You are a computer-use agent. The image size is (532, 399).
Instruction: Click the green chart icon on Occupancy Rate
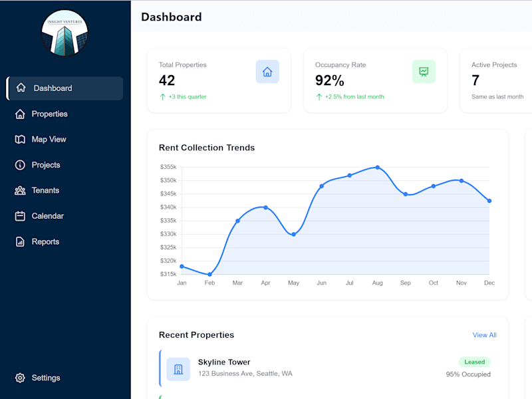point(424,72)
